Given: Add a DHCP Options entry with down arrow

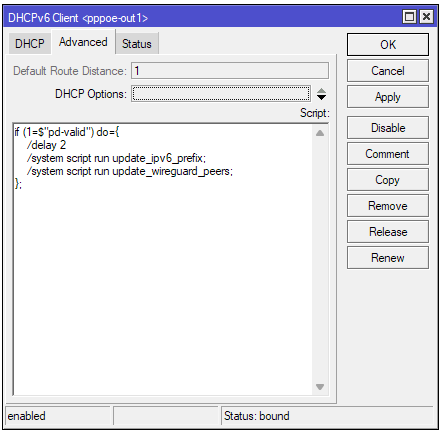Looking at the screenshot, I should (321, 98).
